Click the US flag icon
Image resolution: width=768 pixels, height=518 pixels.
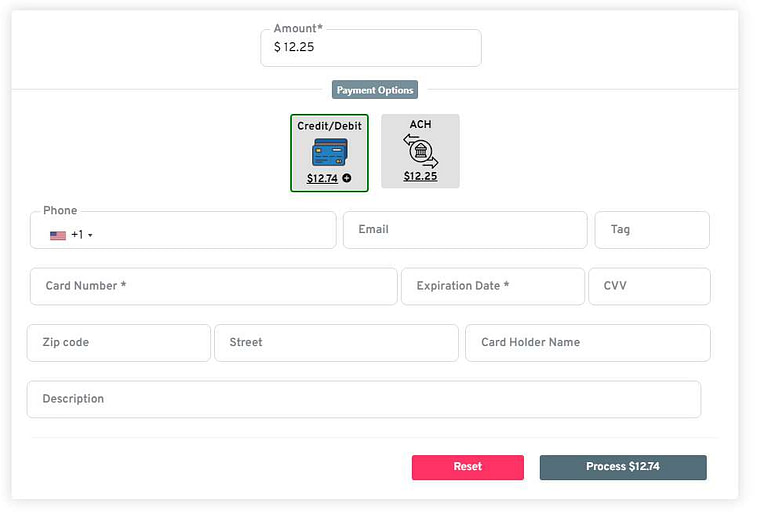pos(58,235)
